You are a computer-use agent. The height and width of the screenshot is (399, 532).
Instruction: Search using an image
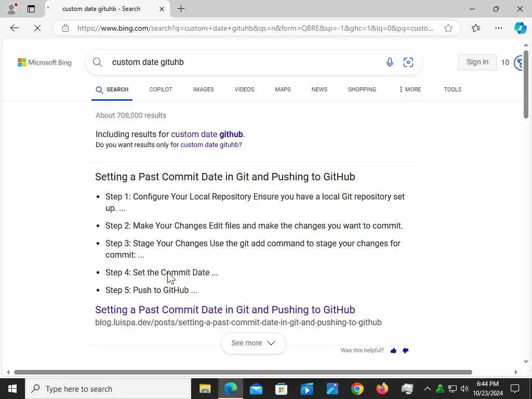[408, 62]
